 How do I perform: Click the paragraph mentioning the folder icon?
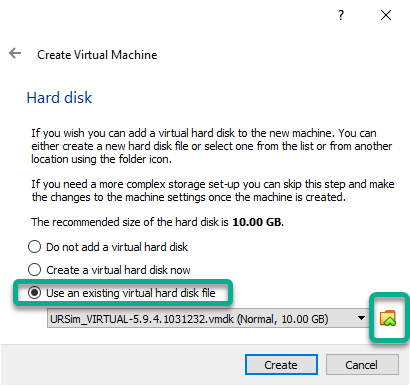click(x=212, y=146)
